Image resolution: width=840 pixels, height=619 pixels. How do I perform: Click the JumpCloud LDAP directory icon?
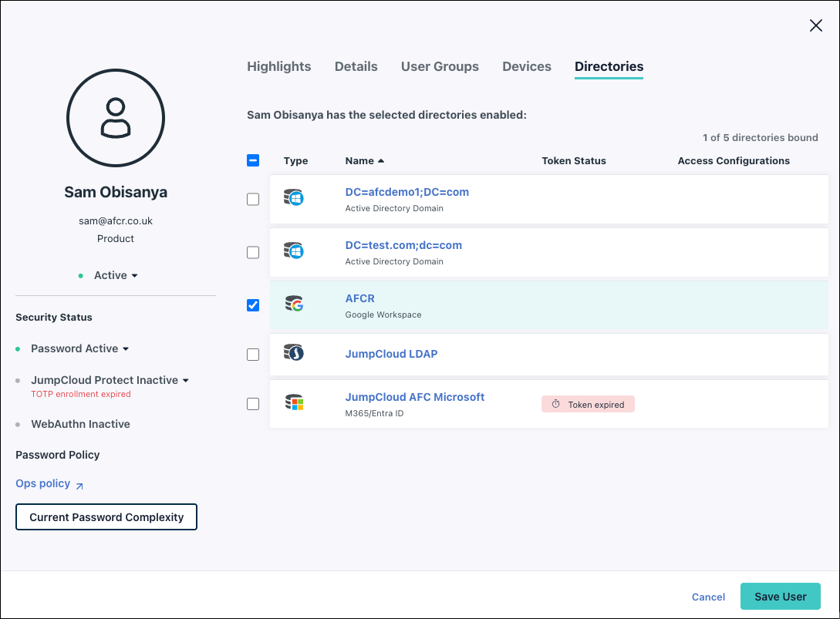tap(293, 353)
